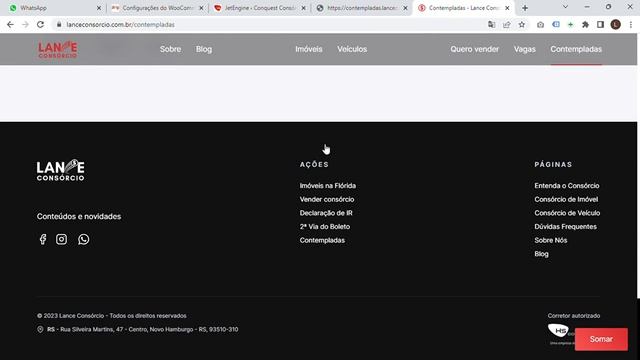Image resolution: width=640 pixels, height=360 pixels.
Task: Click the green plus extension icon
Action: click(x=571, y=24)
